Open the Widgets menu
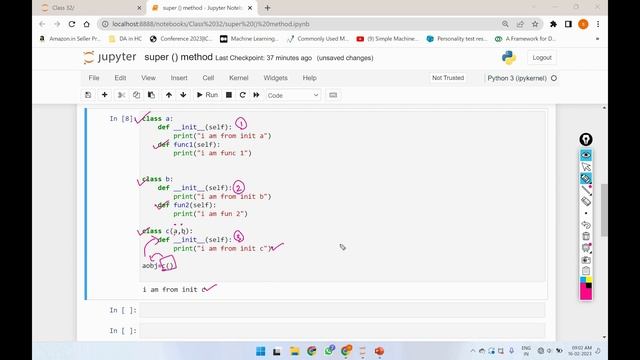This screenshot has width=640, height=360. [275, 78]
